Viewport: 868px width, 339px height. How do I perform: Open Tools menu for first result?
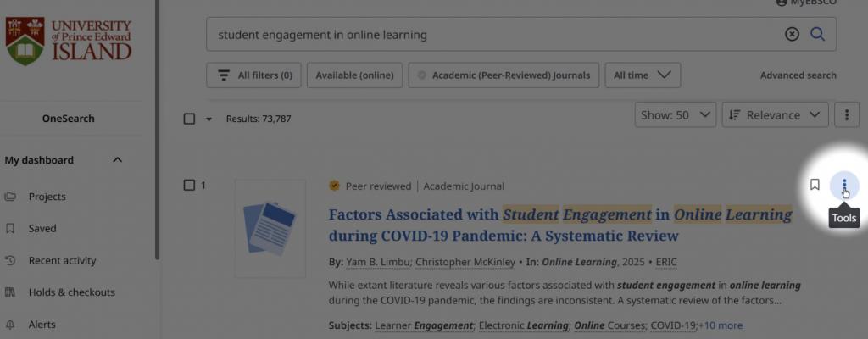[843, 185]
